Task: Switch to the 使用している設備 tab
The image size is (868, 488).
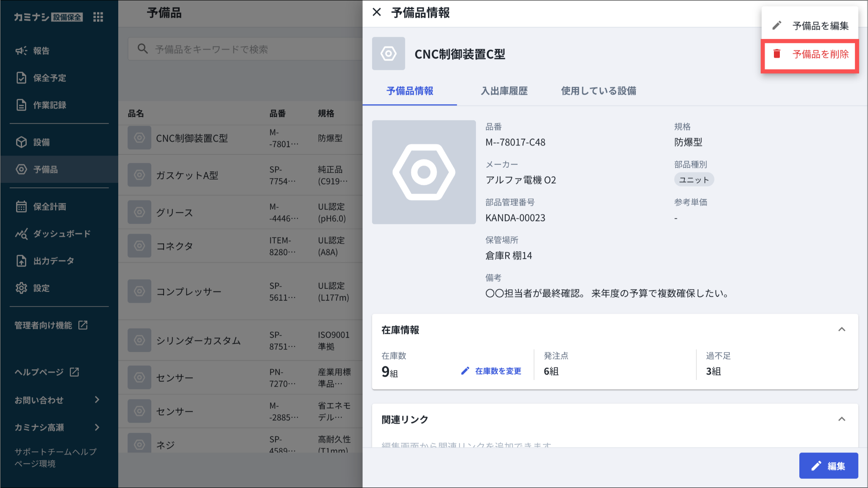Action: click(598, 91)
